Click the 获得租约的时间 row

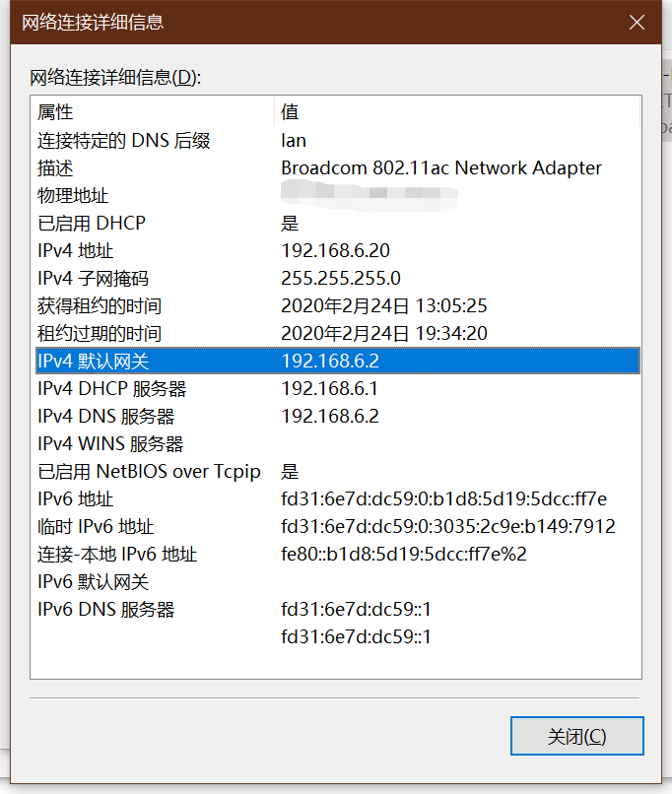click(197, 305)
